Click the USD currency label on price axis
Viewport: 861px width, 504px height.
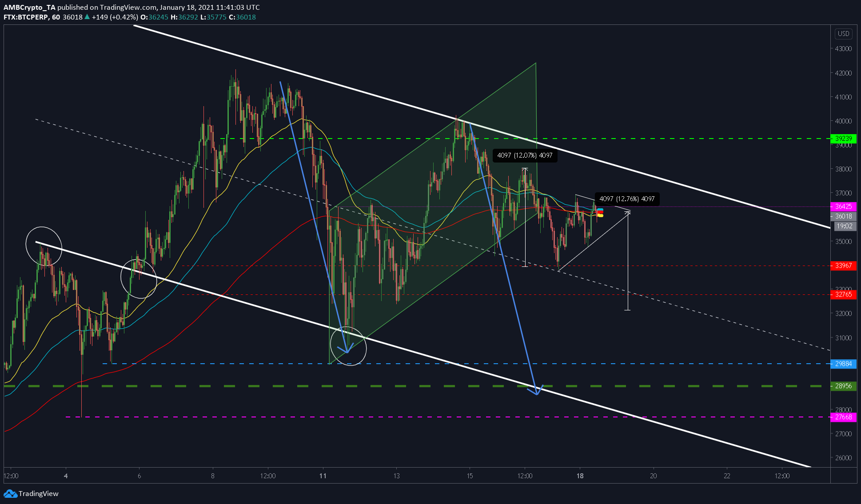(843, 34)
